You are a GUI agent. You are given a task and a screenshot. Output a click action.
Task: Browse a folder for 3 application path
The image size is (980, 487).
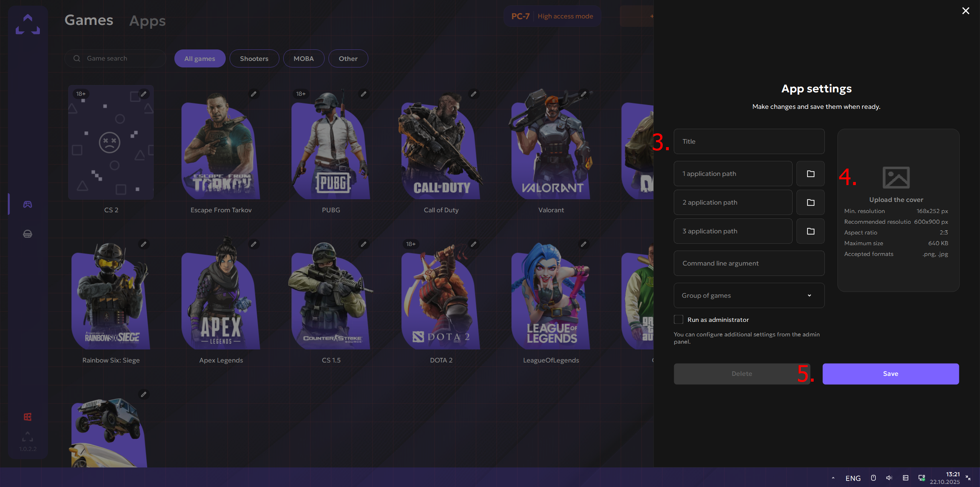[811, 231]
